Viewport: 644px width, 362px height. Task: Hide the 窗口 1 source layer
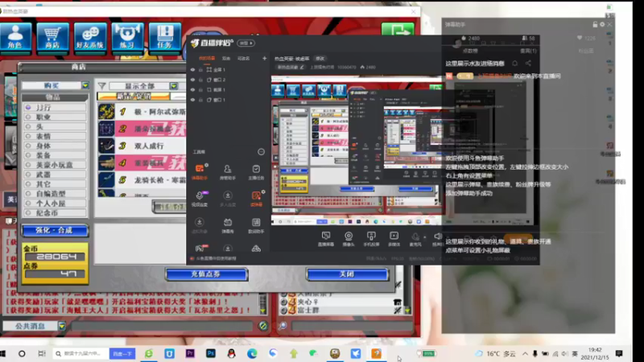pos(192,100)
